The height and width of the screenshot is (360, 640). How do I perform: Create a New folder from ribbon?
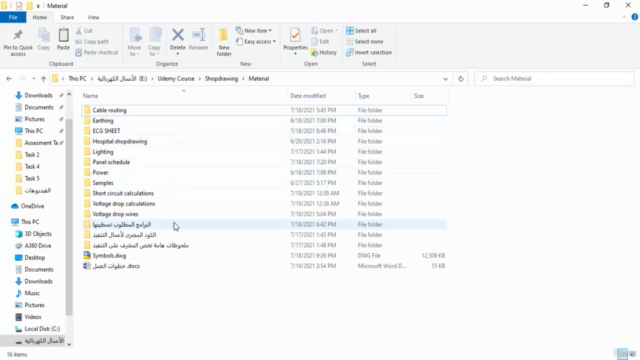224,42
